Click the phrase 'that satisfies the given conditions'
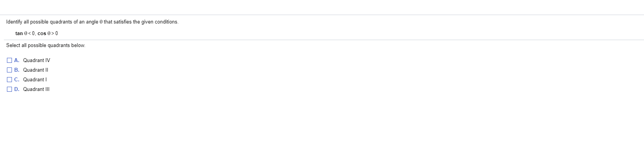This screenshot has height=143, width=644. pyautogui.click(x=141, y=22)
